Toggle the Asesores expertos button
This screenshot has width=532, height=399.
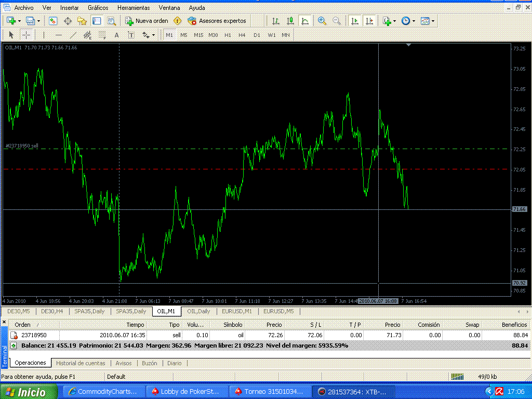point(217,21)
